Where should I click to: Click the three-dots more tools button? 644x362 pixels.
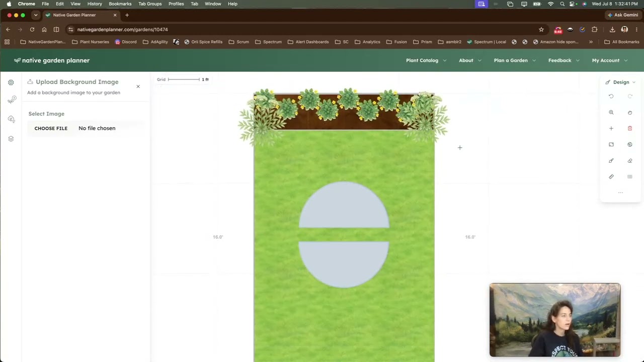[620, 193]
